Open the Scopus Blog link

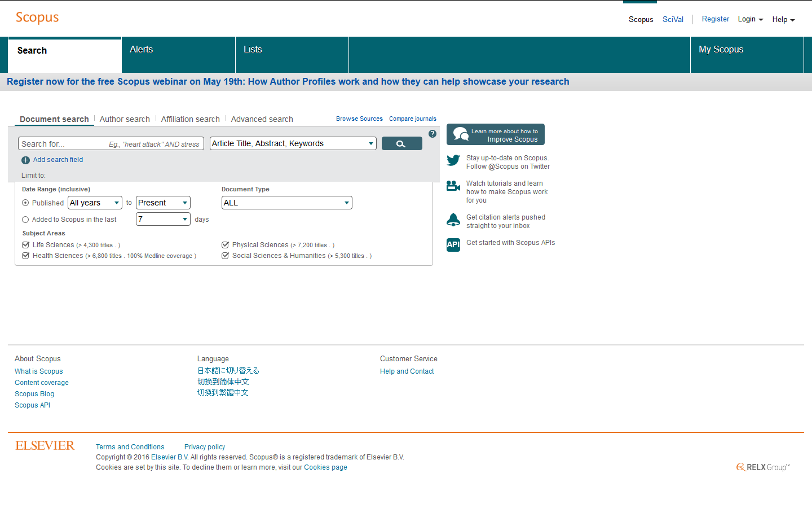[x=34, y=394]
